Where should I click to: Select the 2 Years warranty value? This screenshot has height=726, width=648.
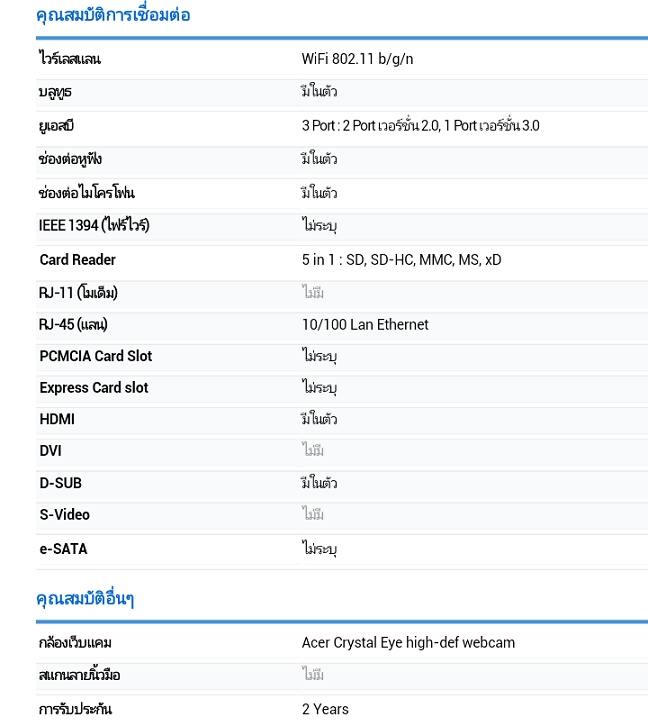tap(325, 709)
